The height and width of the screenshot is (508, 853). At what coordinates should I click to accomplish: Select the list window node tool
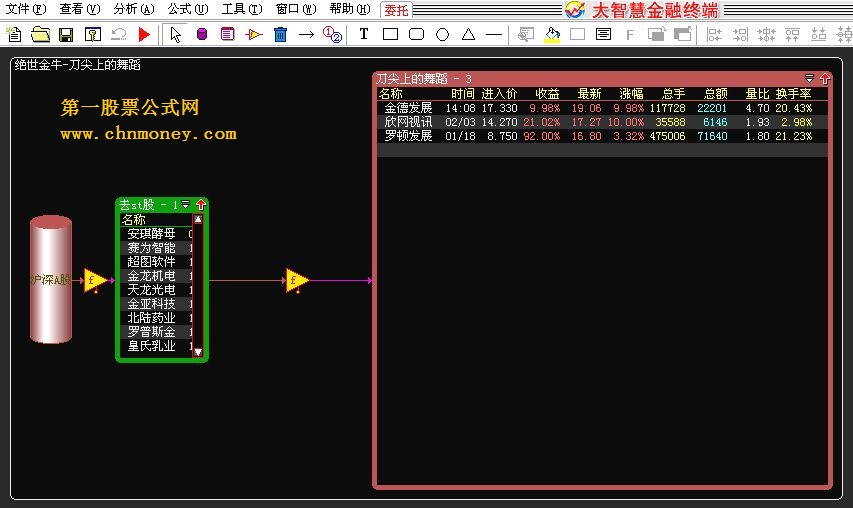[x=227, y=35]
